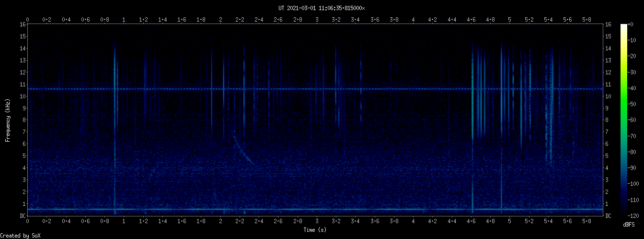Click the DC label on the left axis
Screen dimensions: 644x239
[x=23, y=216]
